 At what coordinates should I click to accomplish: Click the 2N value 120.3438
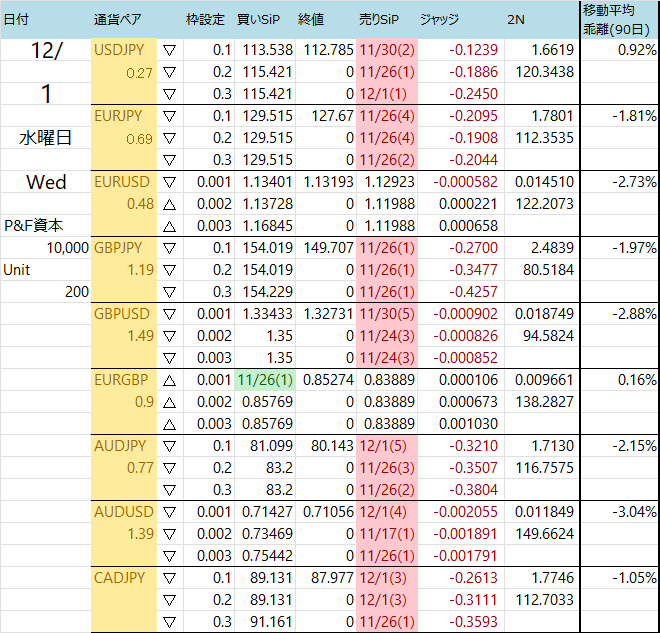(x=545, y=72)
